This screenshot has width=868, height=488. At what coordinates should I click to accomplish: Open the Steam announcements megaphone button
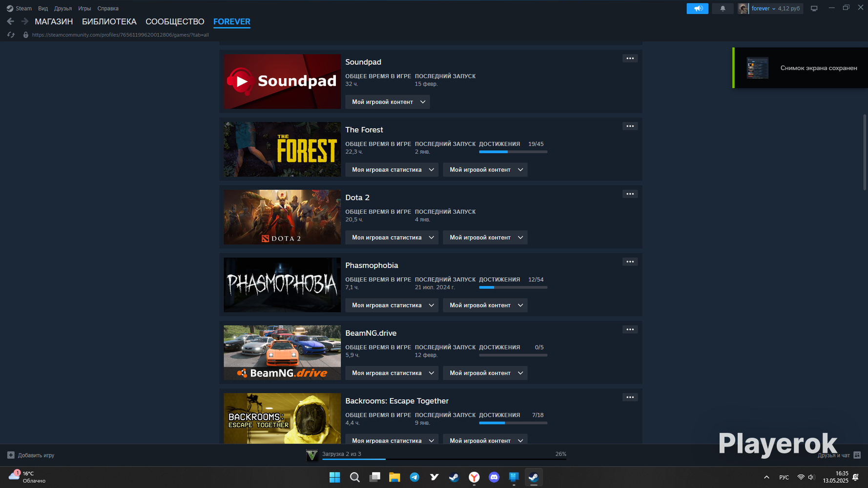(697, 8)
